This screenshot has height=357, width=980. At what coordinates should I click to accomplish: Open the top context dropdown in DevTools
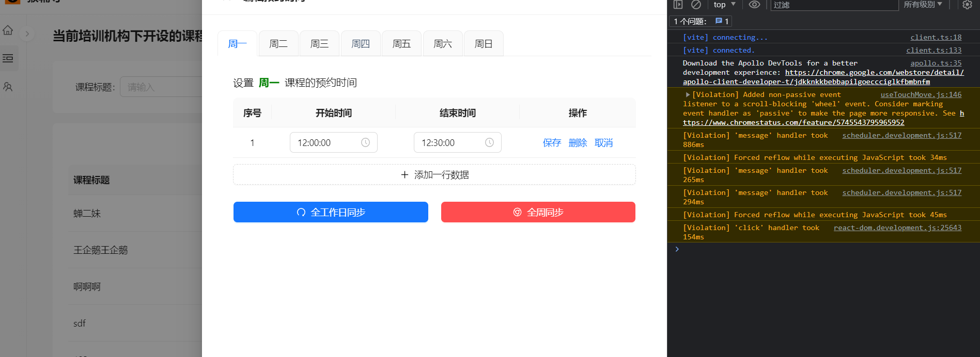pos(724,5)
